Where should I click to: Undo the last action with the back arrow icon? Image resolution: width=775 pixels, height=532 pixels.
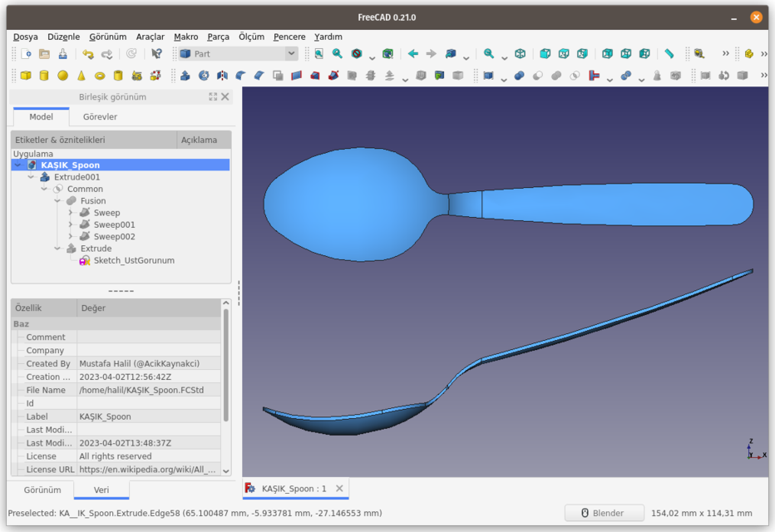(88, 52)
